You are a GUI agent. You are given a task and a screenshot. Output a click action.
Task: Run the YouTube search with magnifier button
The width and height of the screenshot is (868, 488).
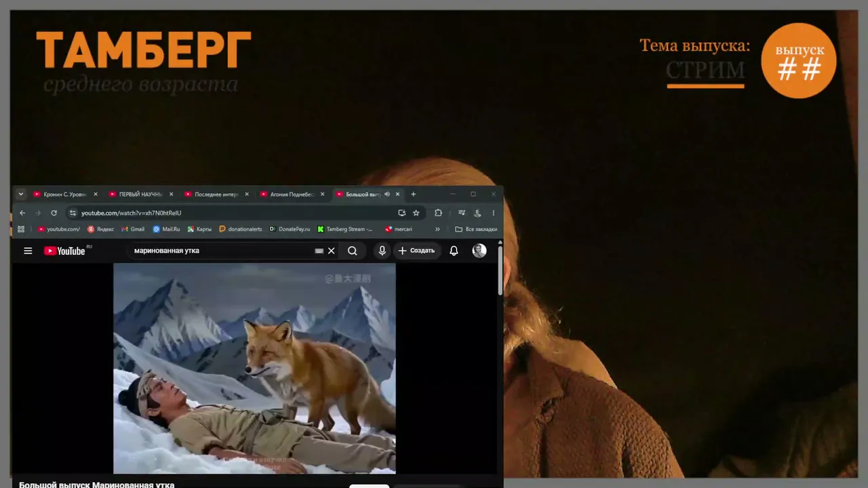pyautogui.click(x=353, y=251)
